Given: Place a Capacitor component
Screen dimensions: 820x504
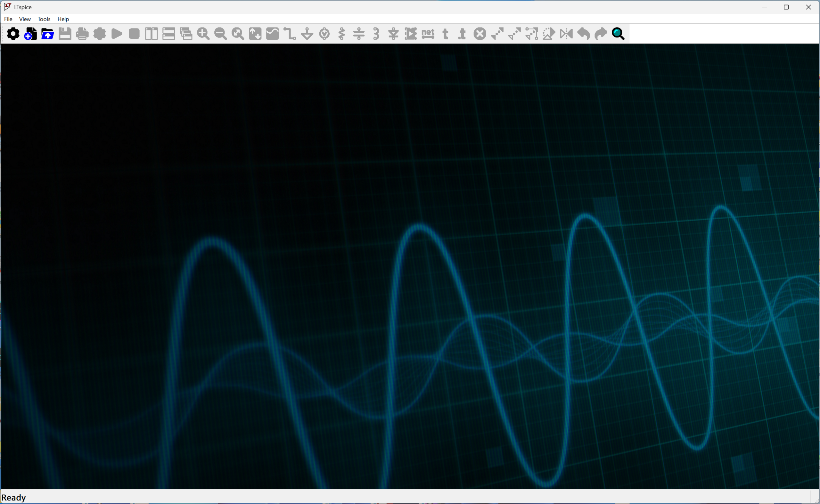Looking at the screenshot, I should [359, 34].
